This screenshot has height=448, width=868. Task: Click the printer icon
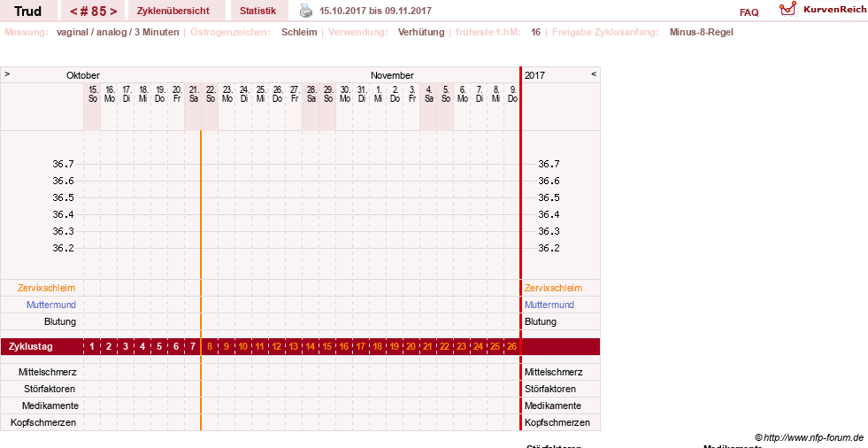(306, 11)
